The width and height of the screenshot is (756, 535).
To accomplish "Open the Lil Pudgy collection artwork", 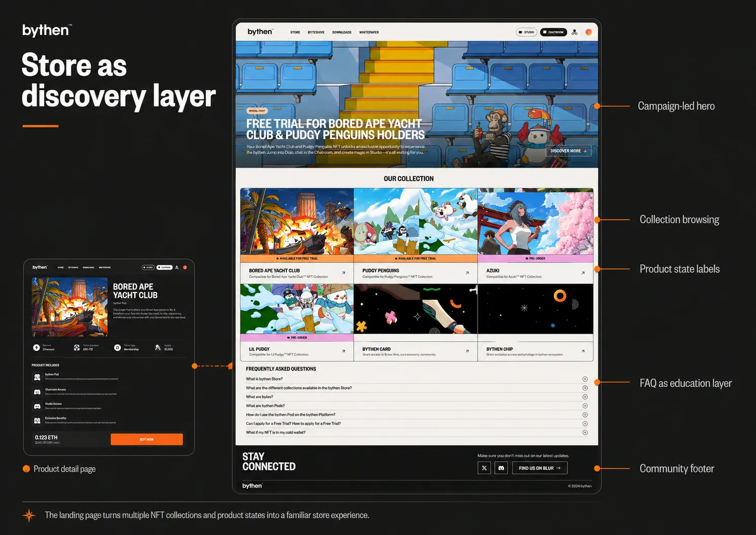I will tap(297, 308).
